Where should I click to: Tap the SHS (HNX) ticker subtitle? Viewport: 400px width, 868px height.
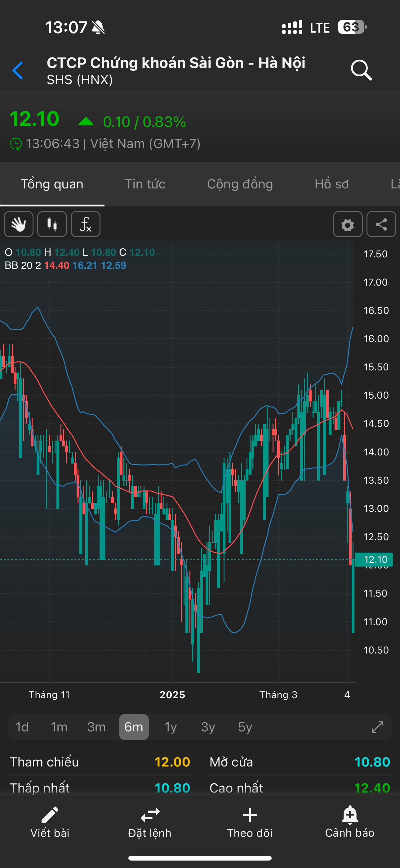click(x=80, y=80)
